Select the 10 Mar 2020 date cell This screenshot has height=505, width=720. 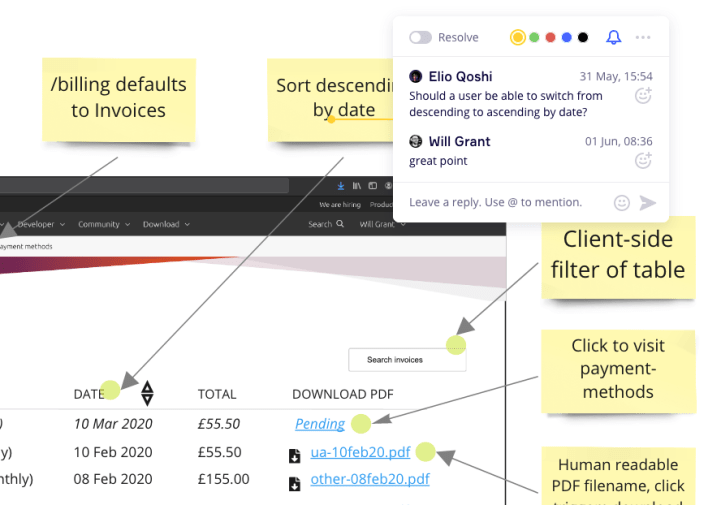point(113,424)
